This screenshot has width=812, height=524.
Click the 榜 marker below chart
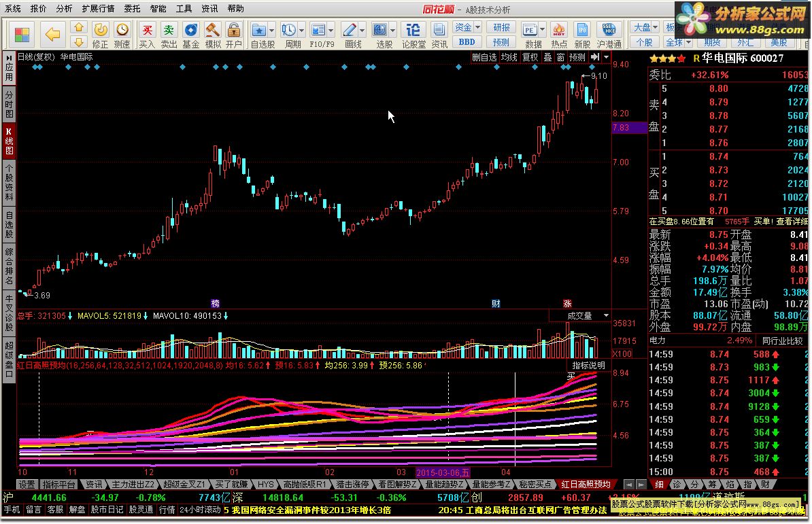click(x=216, y=304)
